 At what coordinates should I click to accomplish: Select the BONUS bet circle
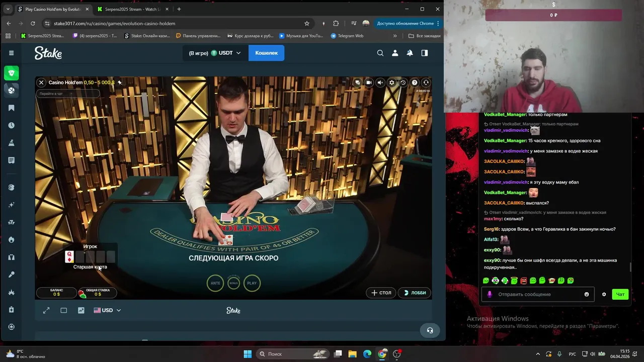pyautogui.click(x=233, y=283)
